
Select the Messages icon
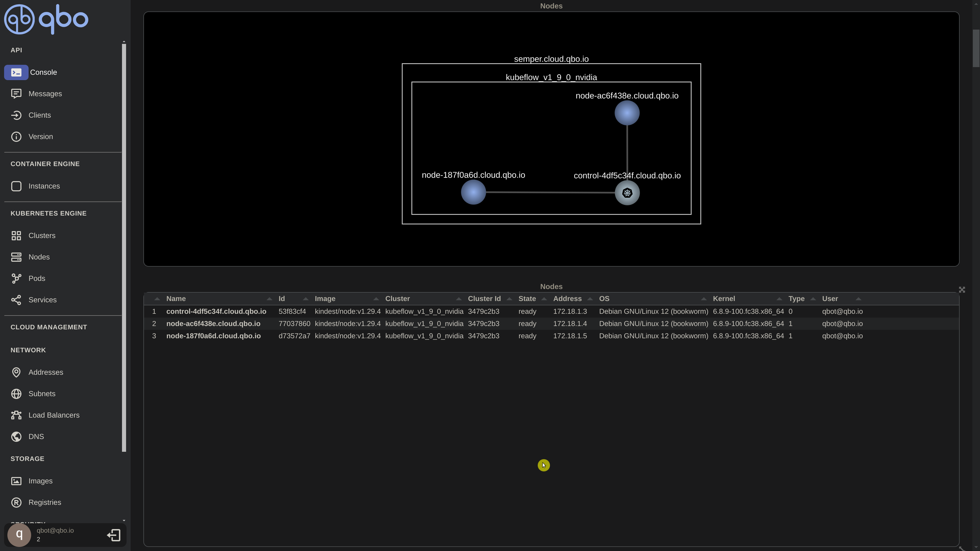[16, 94]
